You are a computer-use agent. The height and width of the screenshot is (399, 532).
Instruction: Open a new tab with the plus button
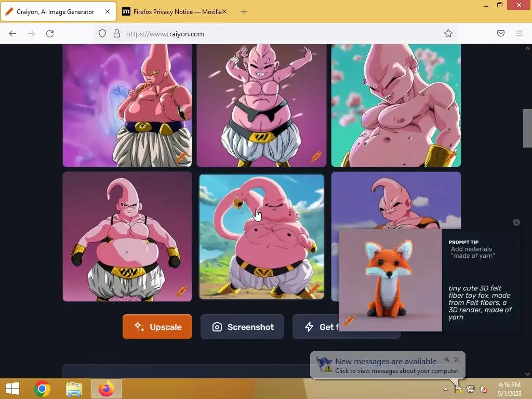(x=244, y=12)
